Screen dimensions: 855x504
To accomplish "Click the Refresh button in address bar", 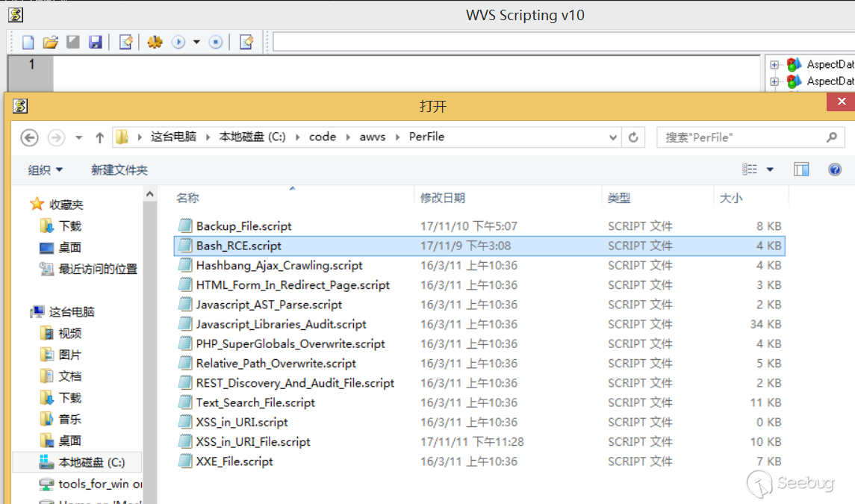I will click(633, 137).
